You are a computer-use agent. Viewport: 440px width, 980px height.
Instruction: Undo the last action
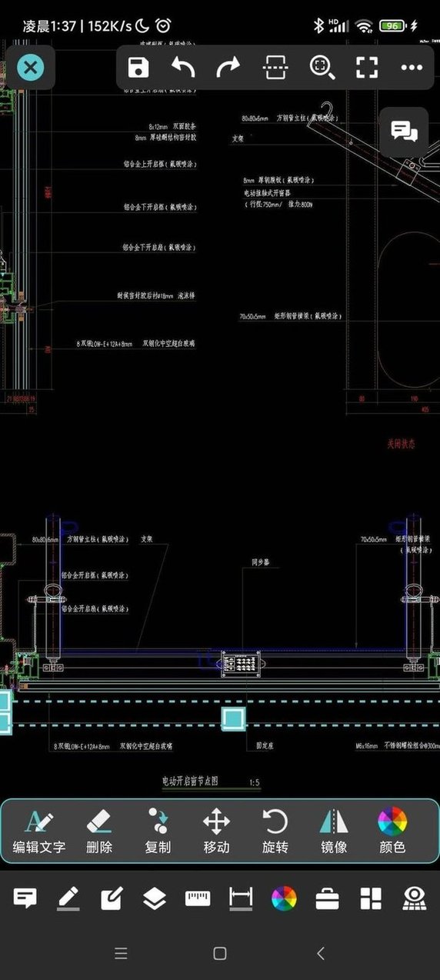(x=183, y=68)
